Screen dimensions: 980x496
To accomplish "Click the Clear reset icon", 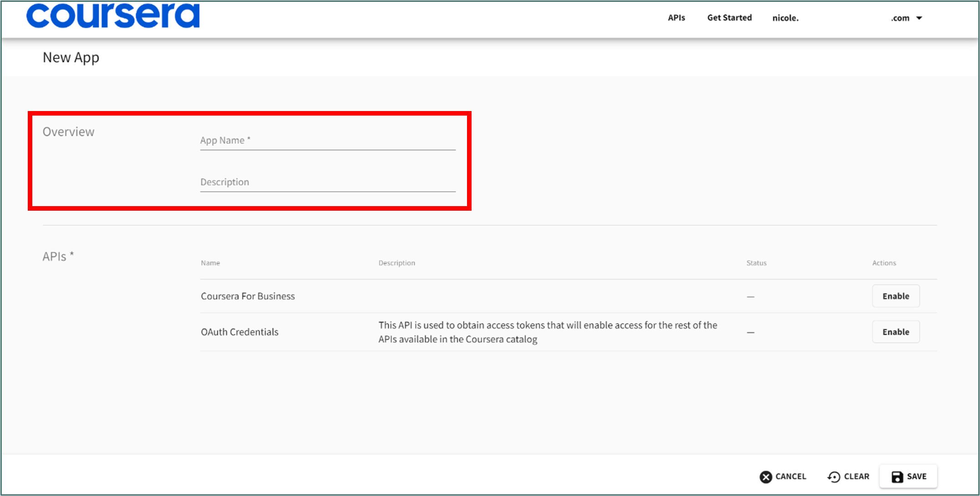I will pos(833,476).
